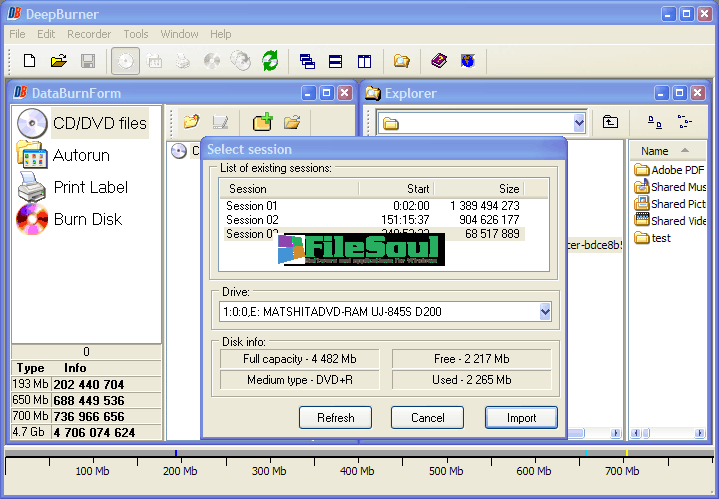Click the Open project folder icon

click(59, 61)
